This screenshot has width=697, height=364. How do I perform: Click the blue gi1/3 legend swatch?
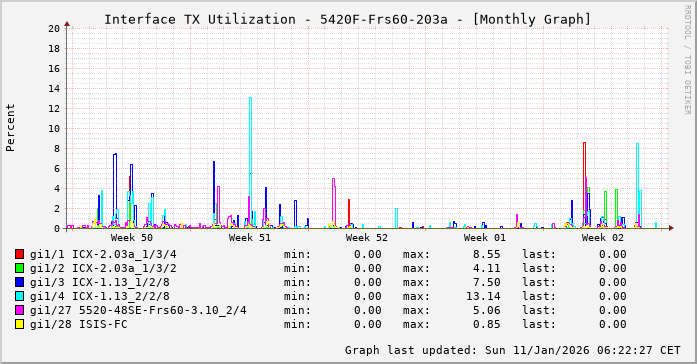pos(20,282)
